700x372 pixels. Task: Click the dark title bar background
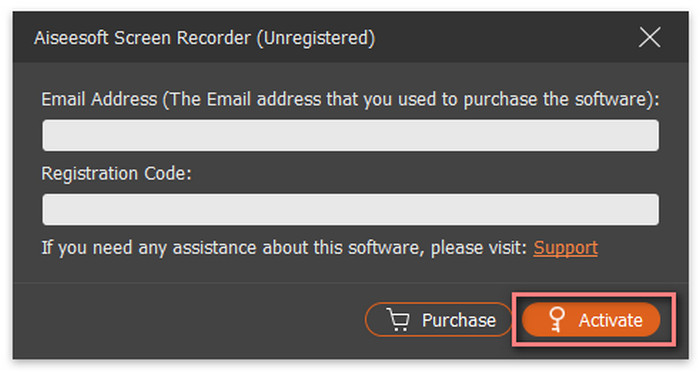(x=504, y=37)
